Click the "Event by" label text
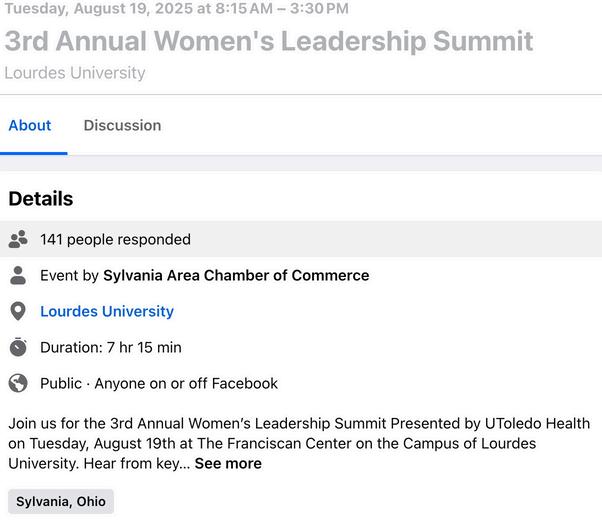 point(69,275)
